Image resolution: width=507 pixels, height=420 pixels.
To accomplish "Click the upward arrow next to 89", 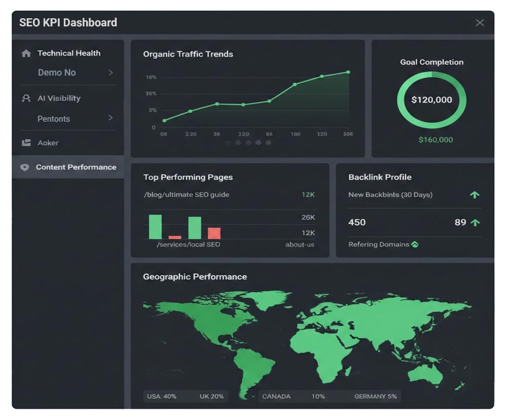I will [474, 222].
